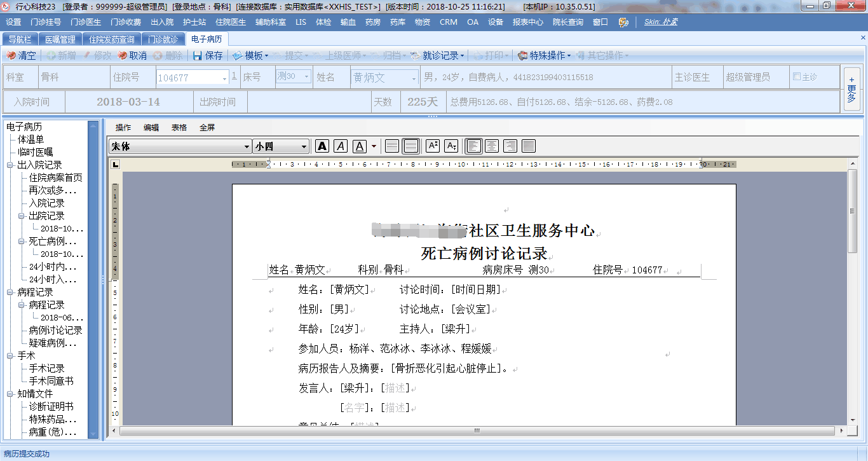Collapse the 出入院记录 tree node
The width and height of the screenshot is (868, 461).
click(x=10, y=165)
